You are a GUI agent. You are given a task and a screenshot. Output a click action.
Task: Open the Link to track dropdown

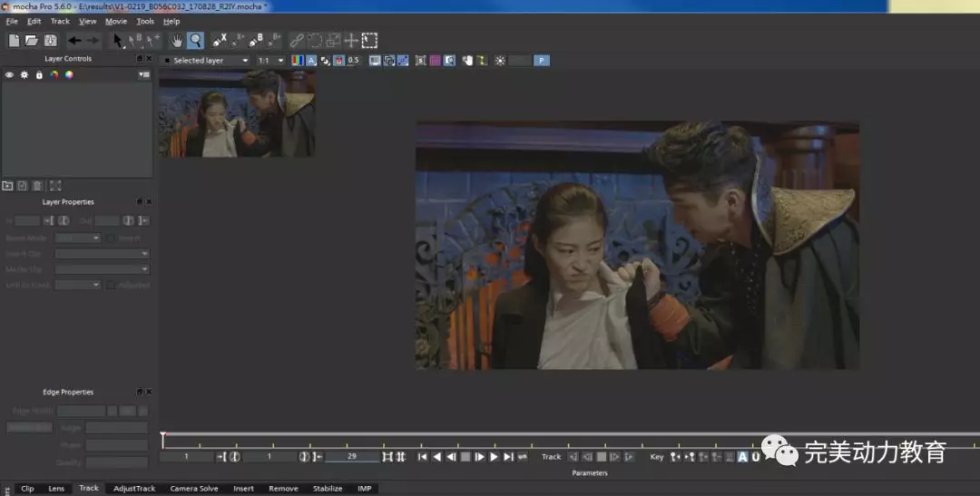78,285
